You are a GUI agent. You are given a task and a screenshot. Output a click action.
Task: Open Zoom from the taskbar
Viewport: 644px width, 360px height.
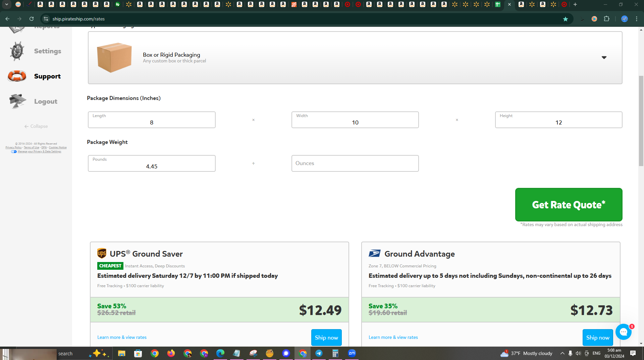point(352,353)
